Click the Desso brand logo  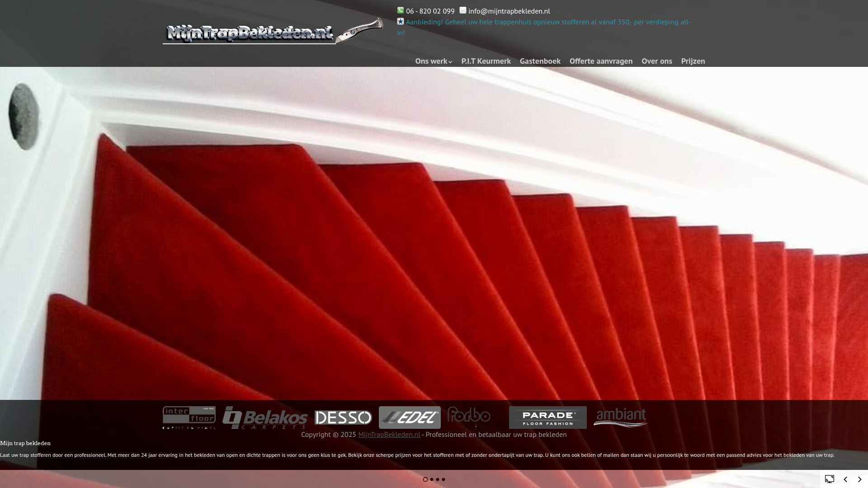[344, 418]
